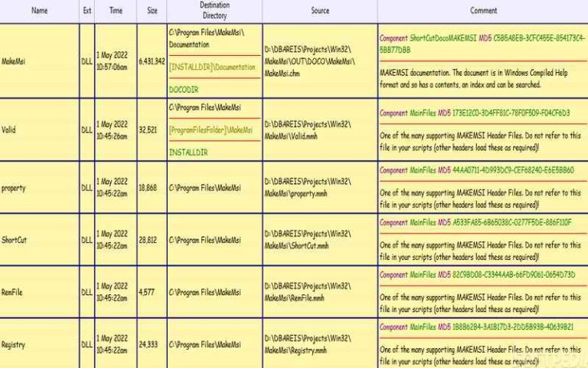This screenshot has width=588, height=368.
Task: Click the Valid.mmh source path
Action: click(308, 130)
